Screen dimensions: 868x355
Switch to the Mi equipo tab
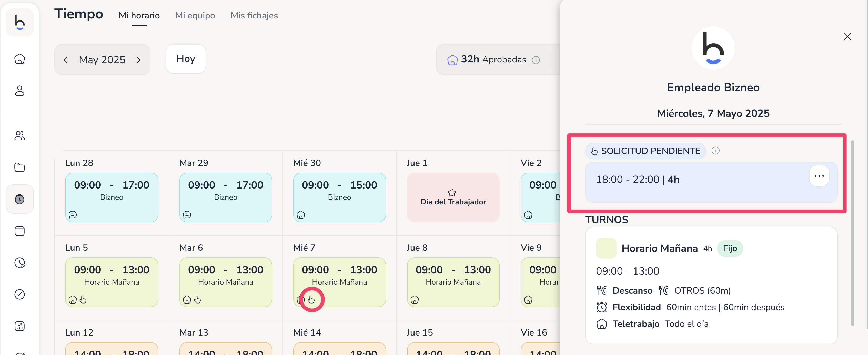[195, 15]
